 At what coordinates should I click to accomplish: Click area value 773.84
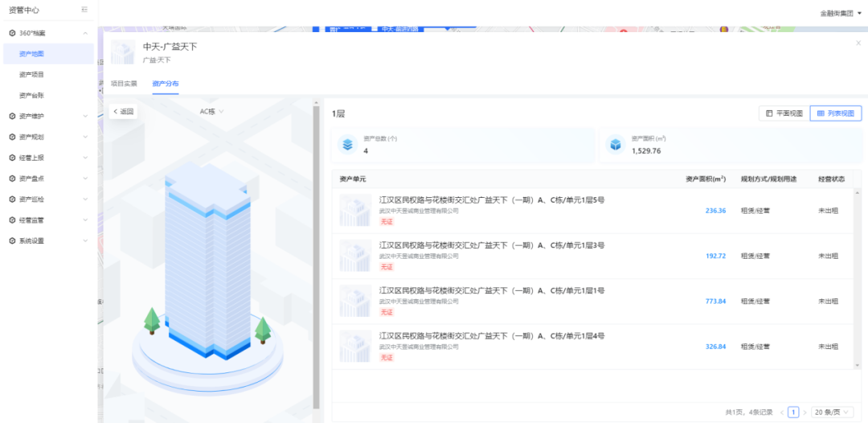(x=715, y=302)
